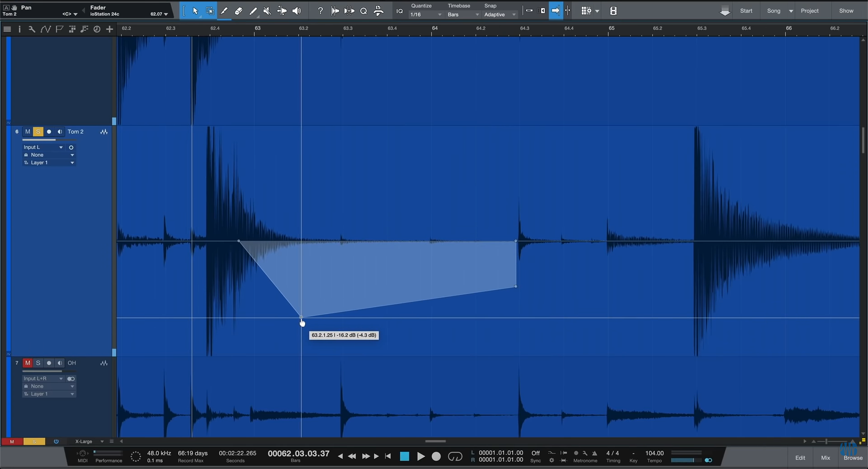The width and height of the screenshot is (868, 469).
Task: Open the Quantize 1/16 dropdown
Action: point(426,14)
